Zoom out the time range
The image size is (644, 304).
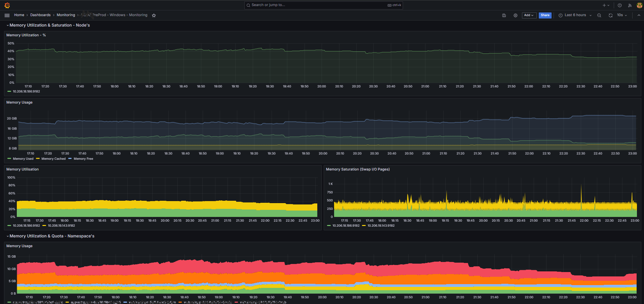point(599,15)
